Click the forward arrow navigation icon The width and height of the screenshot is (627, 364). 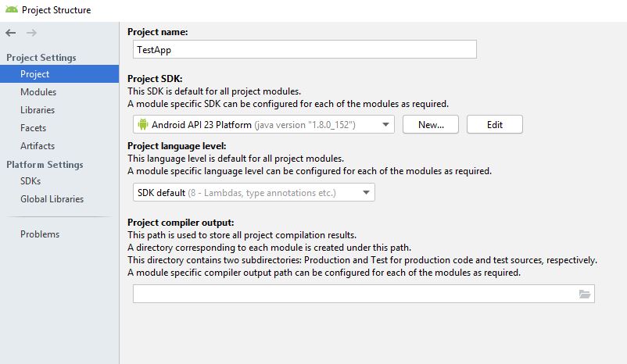(x=31, y=33)
